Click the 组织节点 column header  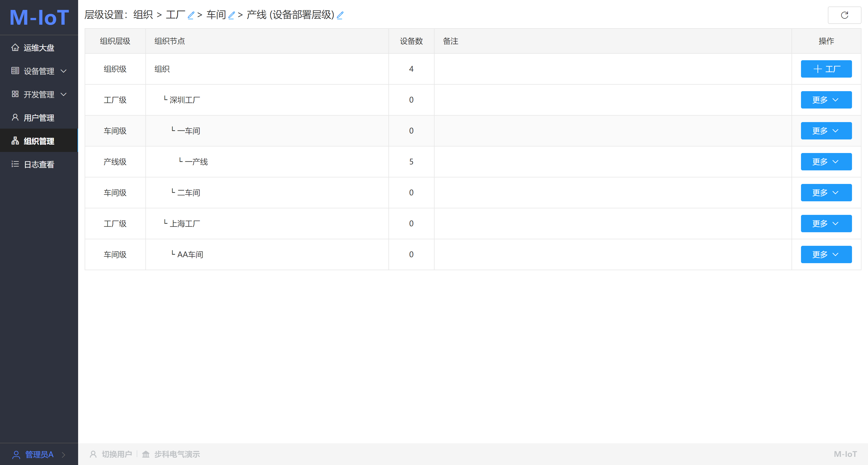[x=267, y=41]
